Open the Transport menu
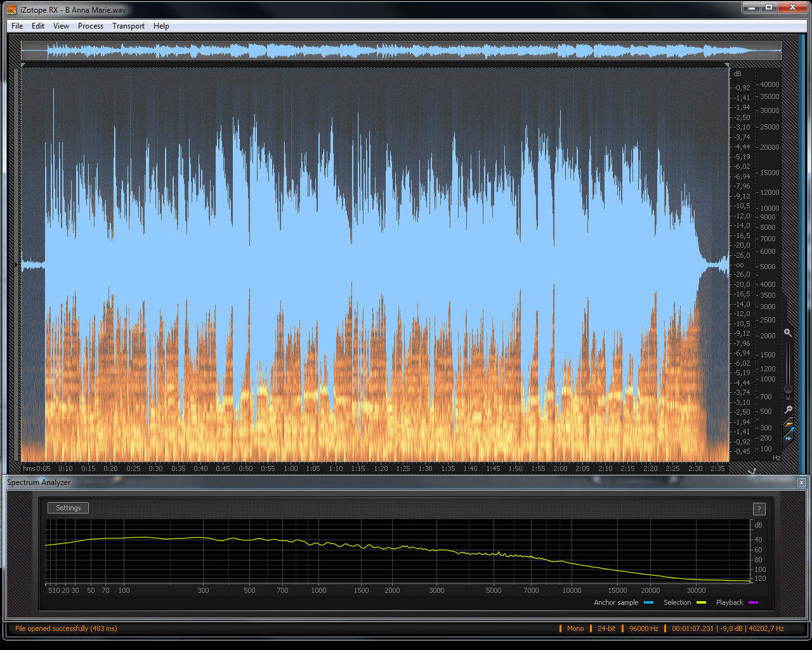This screenshot has width=812, height=650. coord(128,26)
